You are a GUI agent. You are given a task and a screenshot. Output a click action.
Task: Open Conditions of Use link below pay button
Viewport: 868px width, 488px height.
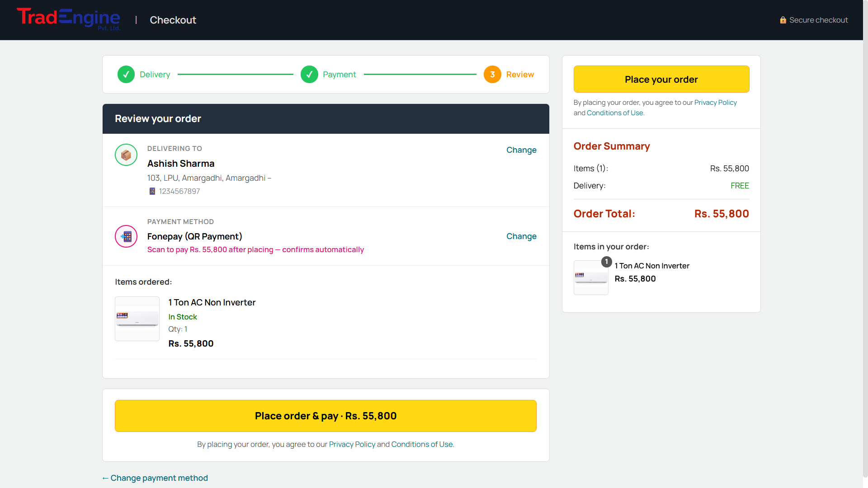pyautogui.click(x=422, y=444)
